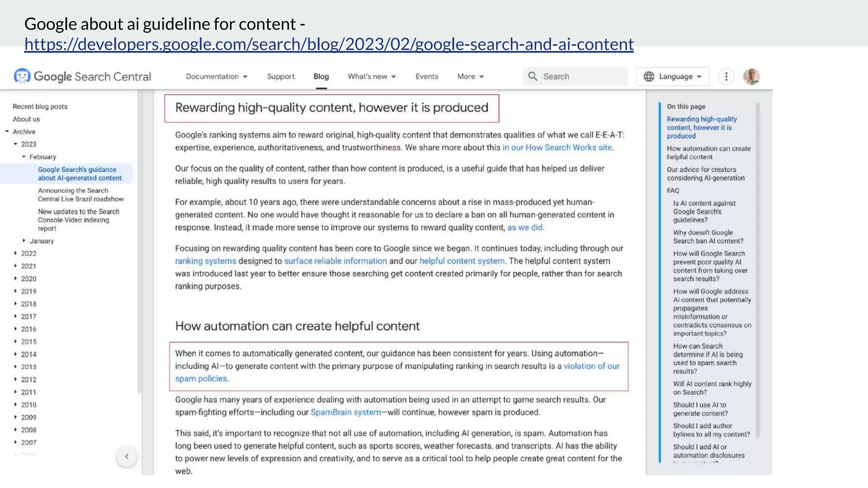Expand the 2021 archive year
Viewport: 868px width, 488px height.
pos(16,266)
